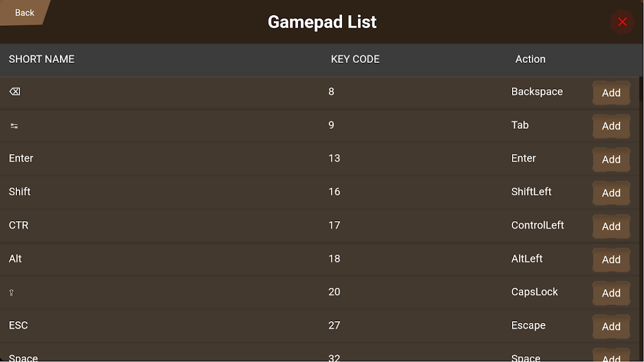This screenshot has width=644, height=362.
Task: Add the Escape key to gamepad
Action: (x=611, y=326)
